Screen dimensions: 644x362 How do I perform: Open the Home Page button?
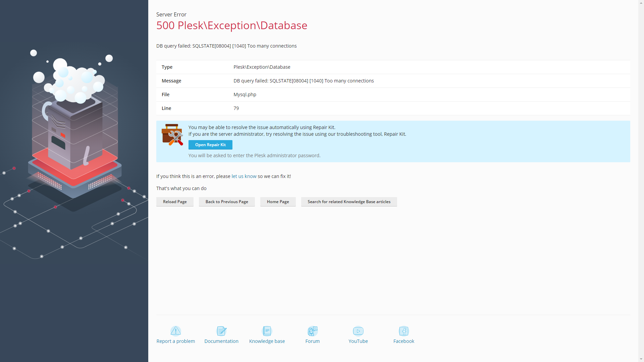click(278, 202)
